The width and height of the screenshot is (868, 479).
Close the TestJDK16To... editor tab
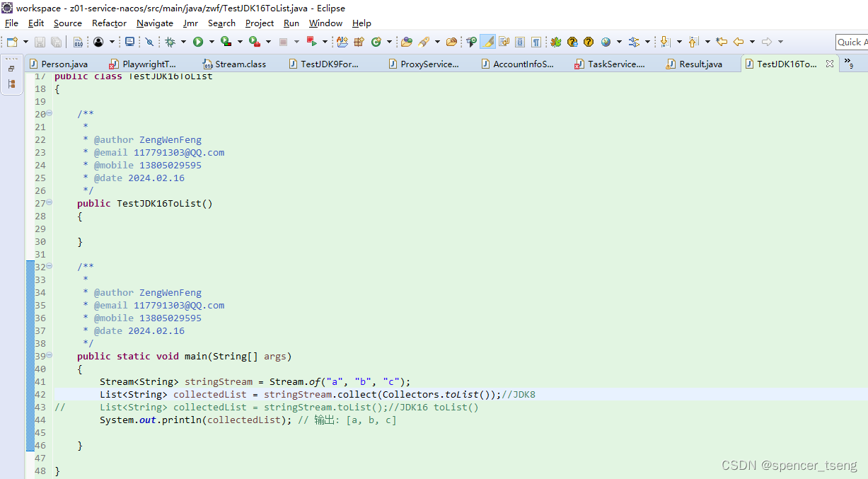(829, 63)
